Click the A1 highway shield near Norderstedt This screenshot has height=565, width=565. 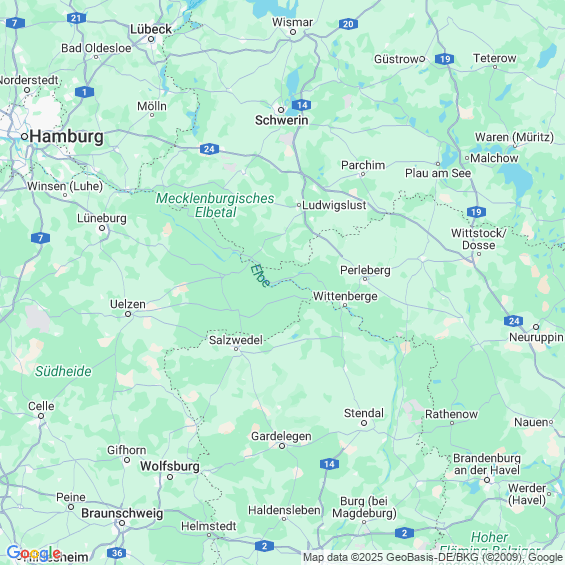pyautogui.click(x=84, y=92)
